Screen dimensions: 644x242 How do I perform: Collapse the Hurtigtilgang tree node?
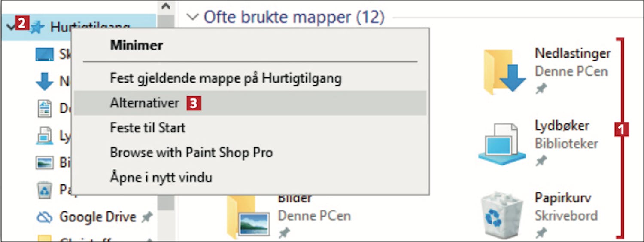point(11,27)
